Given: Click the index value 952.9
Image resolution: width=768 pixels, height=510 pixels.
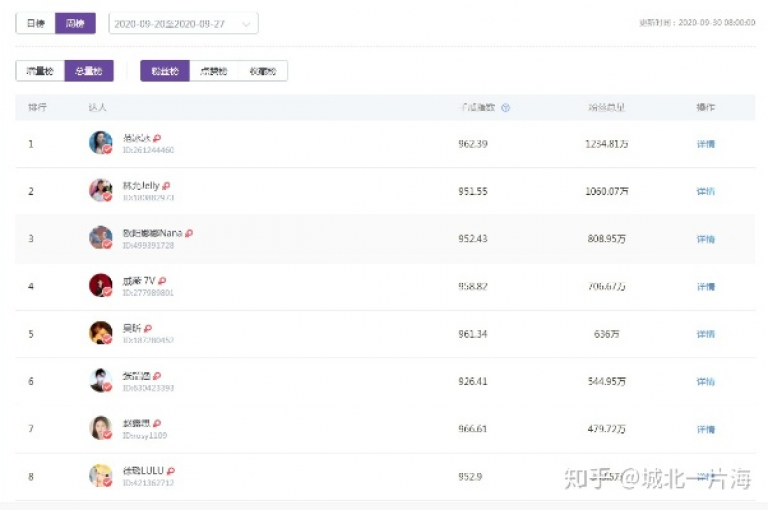Looking at the screenshot, I should pyautogui.click(x=470, y=477).
